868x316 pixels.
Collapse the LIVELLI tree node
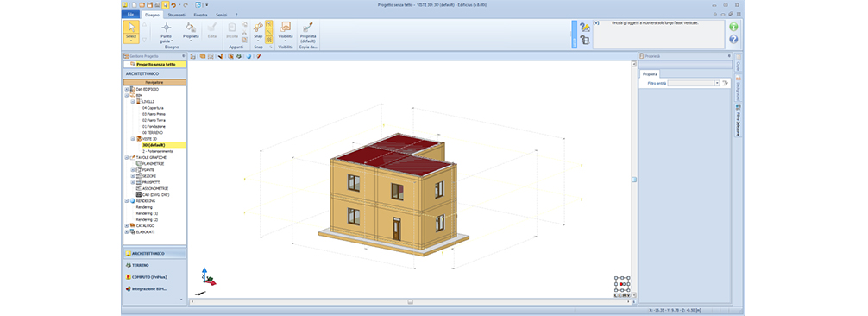[x=132, y=102]
